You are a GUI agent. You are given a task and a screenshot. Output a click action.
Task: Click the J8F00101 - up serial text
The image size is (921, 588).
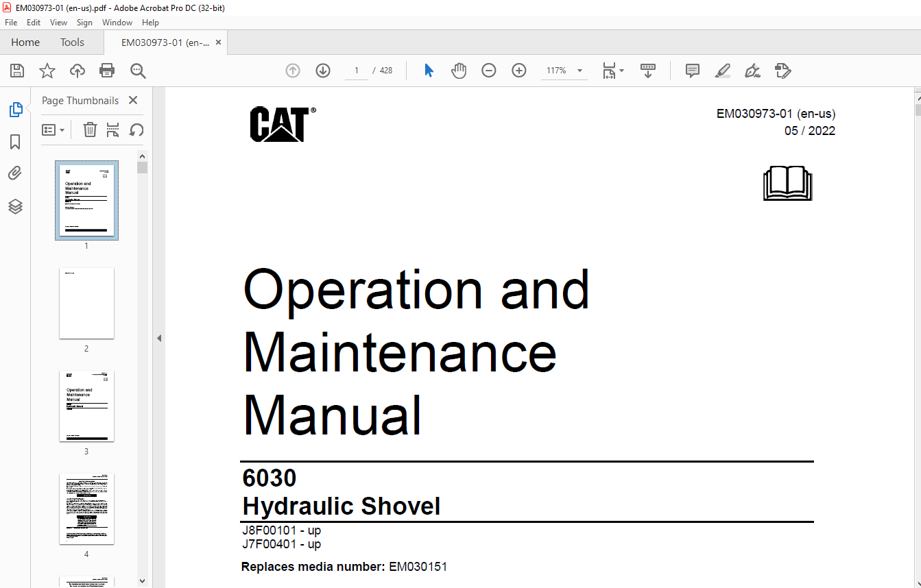(x=281, y=530)
